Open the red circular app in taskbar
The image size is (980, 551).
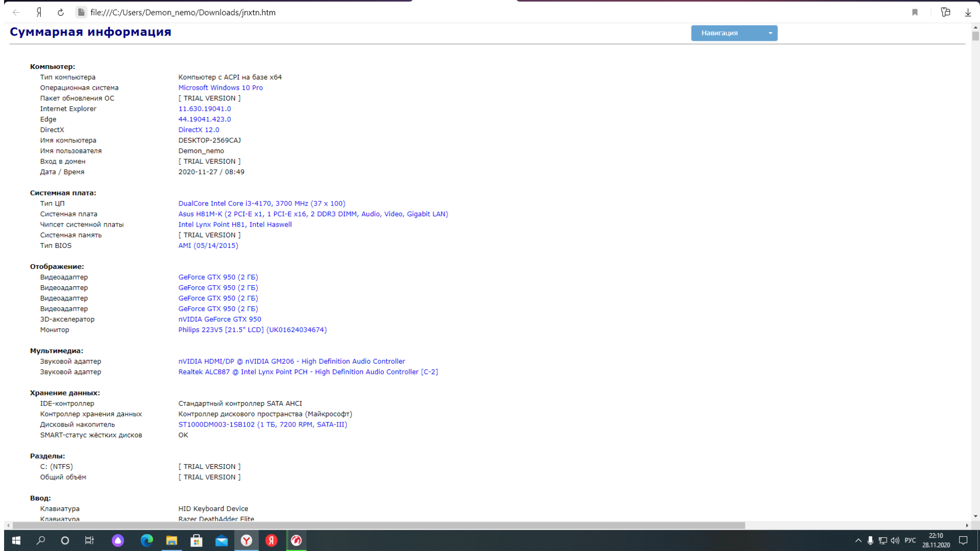(296, 540)
